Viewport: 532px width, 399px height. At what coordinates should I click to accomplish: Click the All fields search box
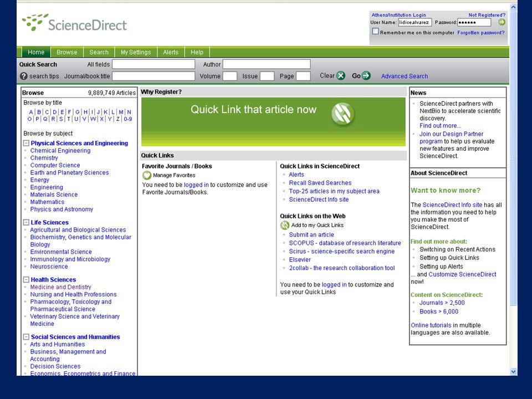point(154,64)
